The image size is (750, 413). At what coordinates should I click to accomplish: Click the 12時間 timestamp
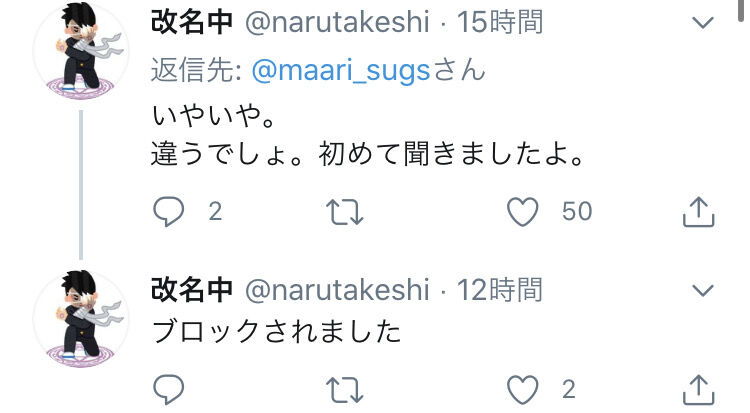tap(500, 290)
